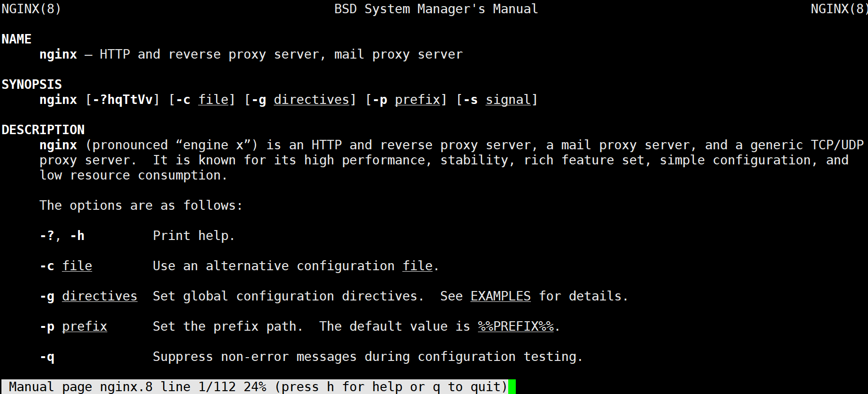Click the 'Print help.' description text
Screen dimensions: 868x394
(193, 236)
